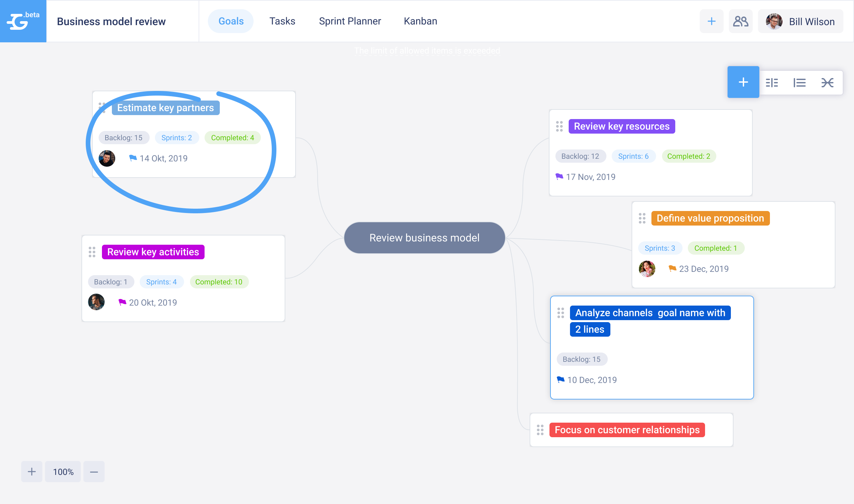The image size is (854, 504).
Task: Open team members icon in header
Action: pos(740,21)
